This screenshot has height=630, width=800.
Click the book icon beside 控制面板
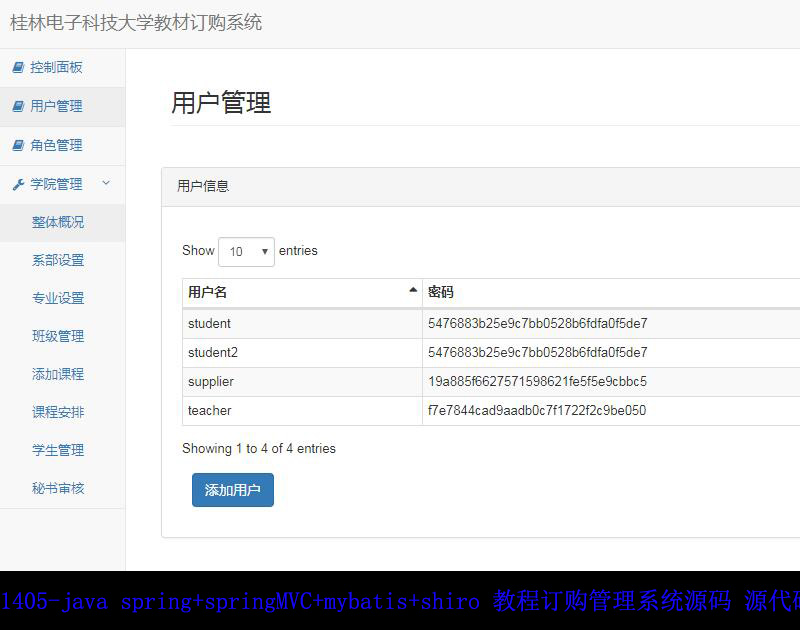[18, 67]
